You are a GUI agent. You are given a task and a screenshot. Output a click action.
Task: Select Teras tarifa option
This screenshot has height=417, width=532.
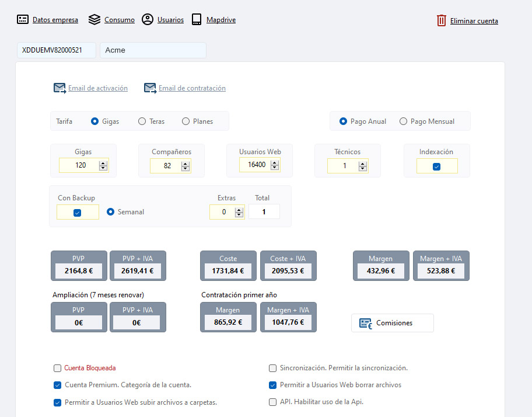(142, 121)
